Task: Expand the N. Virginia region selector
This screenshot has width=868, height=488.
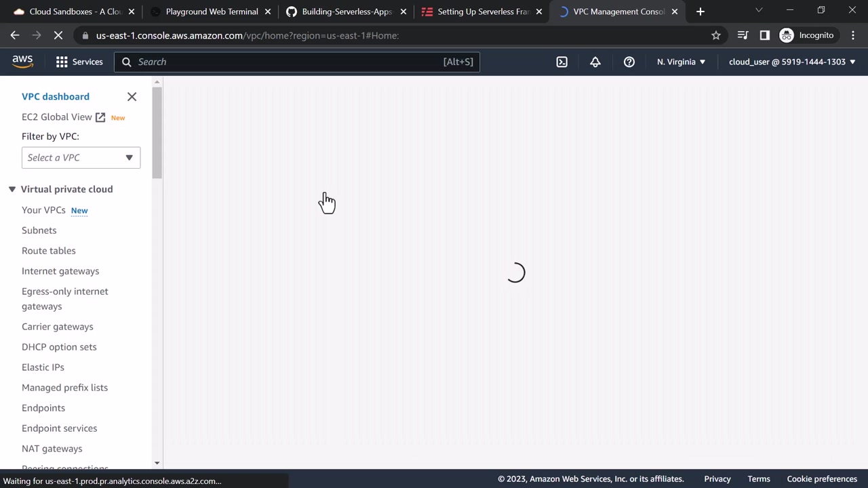Action: click(x=681, y=62)
